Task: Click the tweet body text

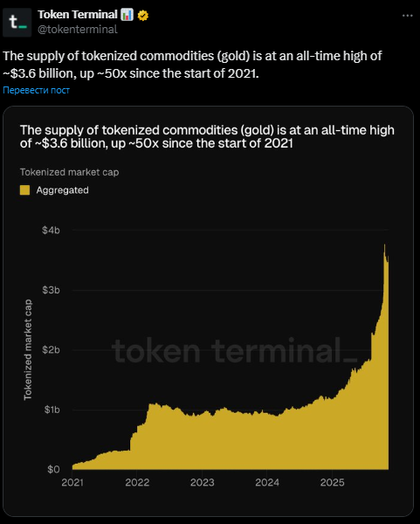Action: pos(192,65)
